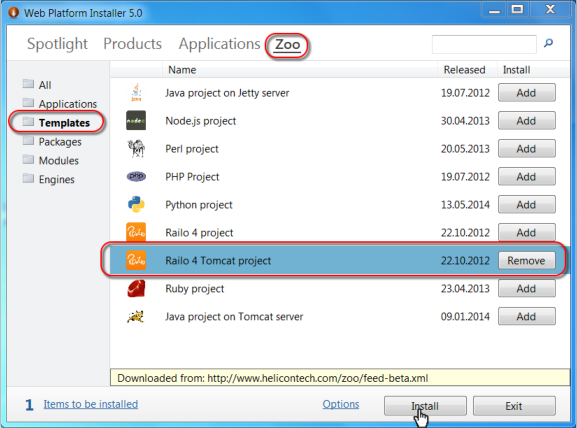Viewport: 577px width, 428px height.
Task: Open the Options link
Action: pyautogui.click(x=341, y=404)
